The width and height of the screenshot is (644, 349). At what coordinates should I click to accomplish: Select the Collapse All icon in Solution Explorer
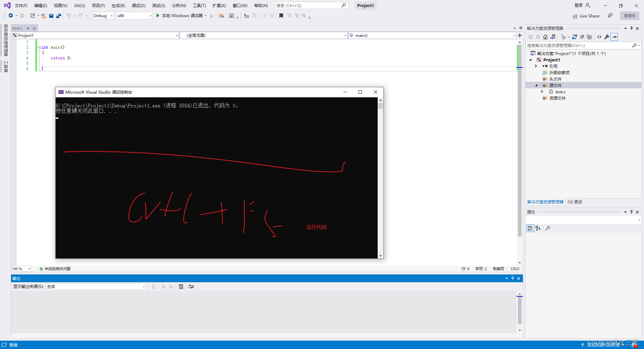(x=582, y=37)
